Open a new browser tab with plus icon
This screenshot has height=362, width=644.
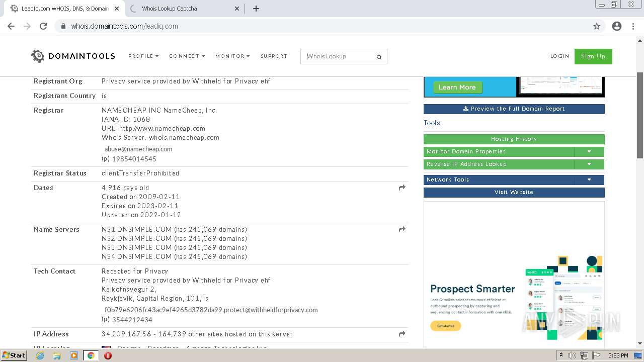coord(256,9)
